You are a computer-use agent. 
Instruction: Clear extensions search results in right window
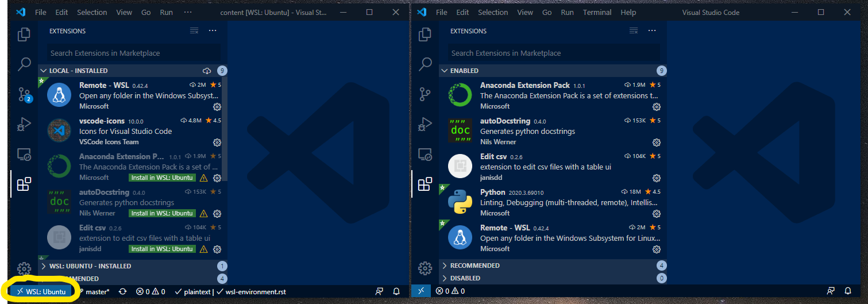634,31
